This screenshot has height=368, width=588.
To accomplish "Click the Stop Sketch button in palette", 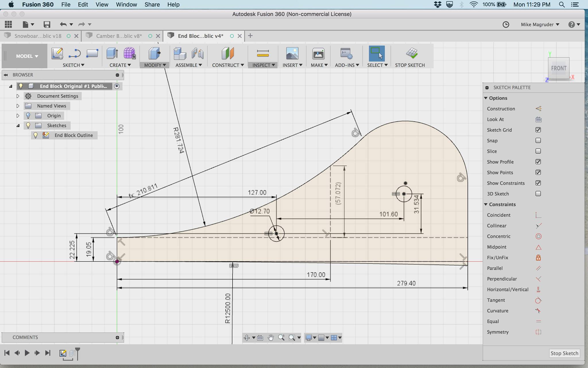I will click(564, 353).
